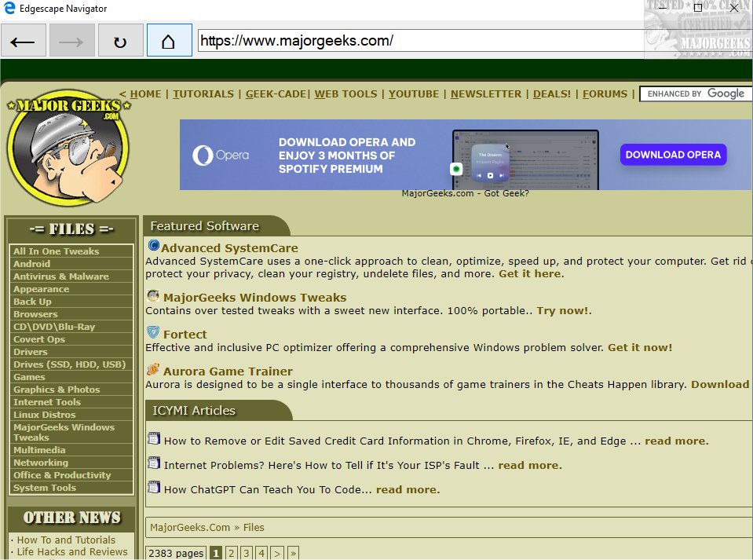753x560 pixels.
Task: Click Get it here link for SystemCare
Action: click(x=530, y=274)
